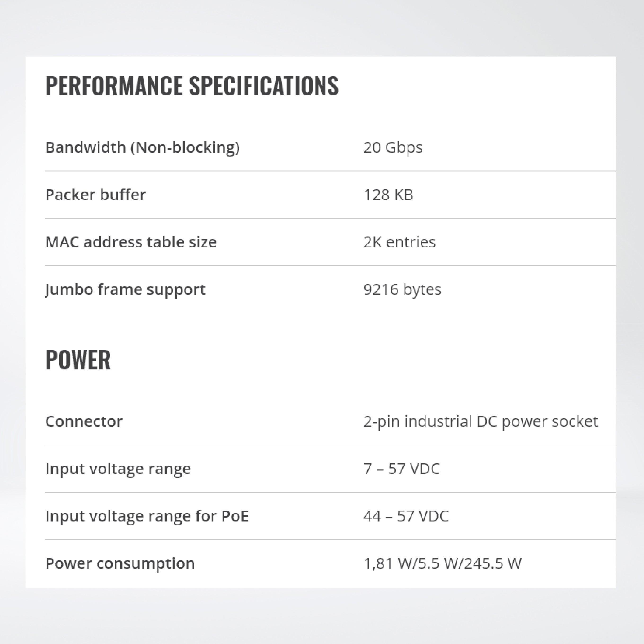Viewport: 644px width, 644px height.
Task: Select the 7 – 57 VDC value
Action: pos(401,469)
